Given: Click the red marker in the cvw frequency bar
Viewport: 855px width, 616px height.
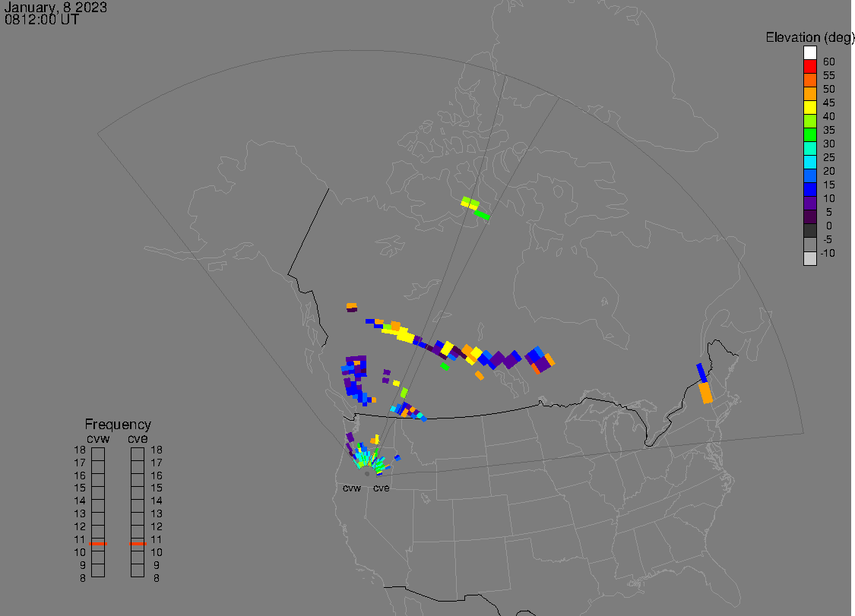Looking at the screenshot, I should [x=98, y=544].
